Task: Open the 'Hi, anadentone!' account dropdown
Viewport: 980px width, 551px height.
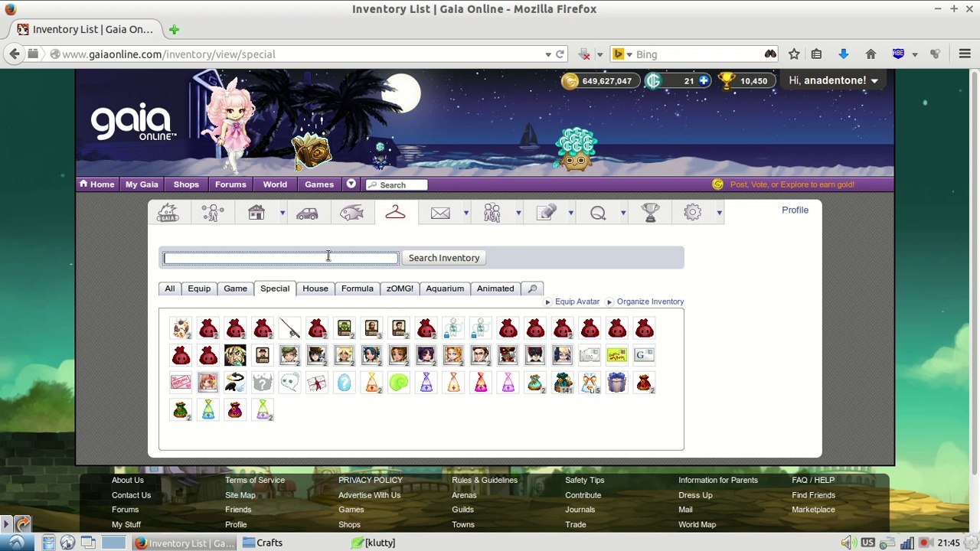Action: pyautogui.click(x=833, y=80)
